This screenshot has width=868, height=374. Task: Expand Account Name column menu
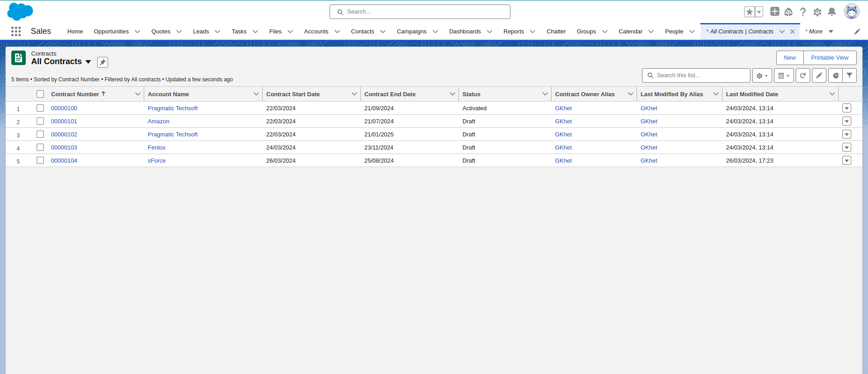(256, 94)
